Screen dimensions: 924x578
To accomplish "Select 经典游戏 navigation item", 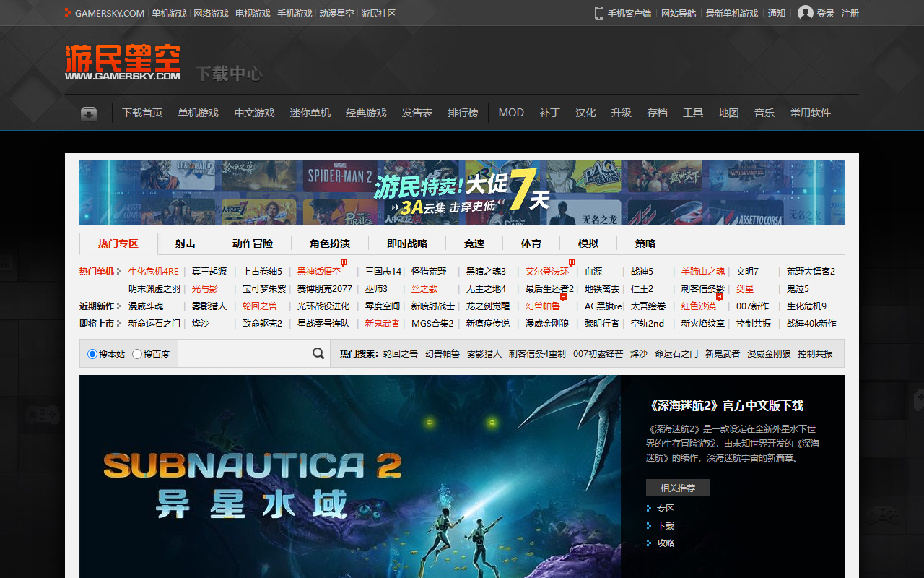I will point(366,113).
